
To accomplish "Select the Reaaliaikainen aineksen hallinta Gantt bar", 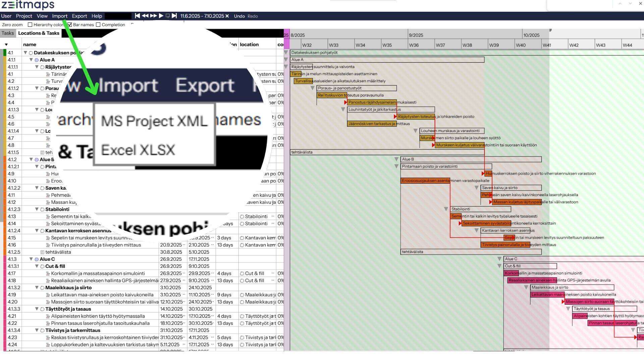I will click(532, 281).
